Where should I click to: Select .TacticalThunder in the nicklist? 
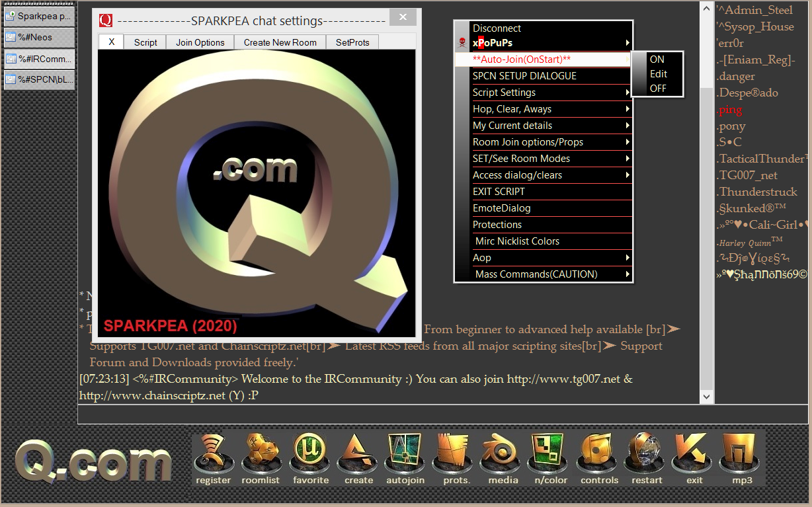click(762, 159)
